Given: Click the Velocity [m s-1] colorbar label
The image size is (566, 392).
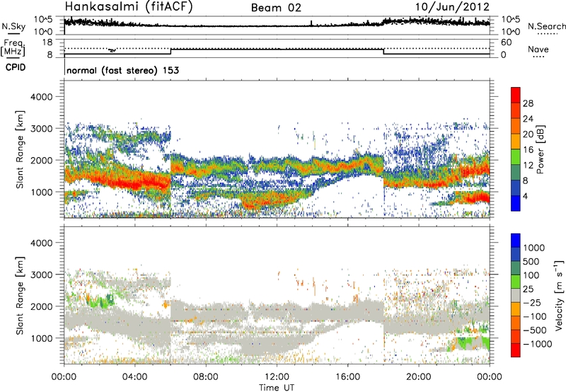Looking at the screenshot, I should (x=559, y=295).
